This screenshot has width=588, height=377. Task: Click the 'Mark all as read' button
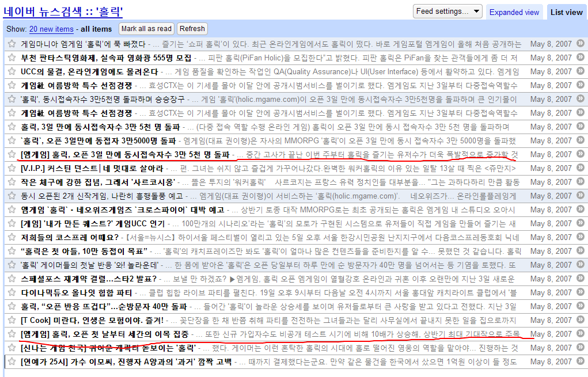(x=146, y=29)
